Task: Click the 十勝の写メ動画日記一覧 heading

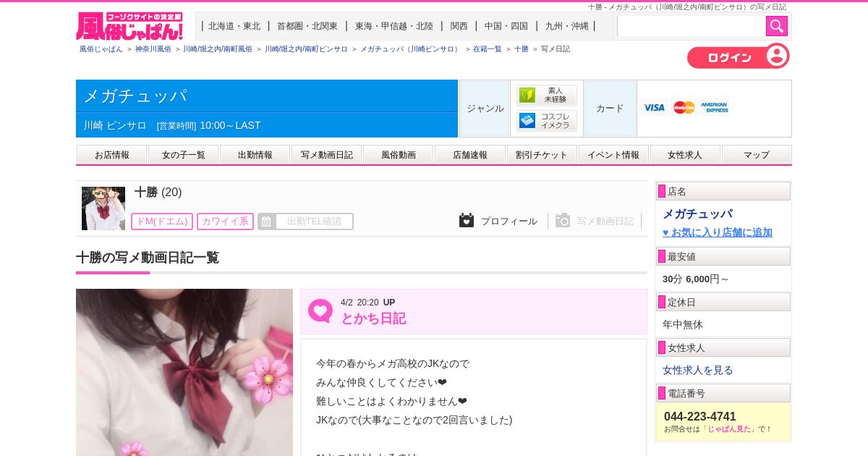Action: pos(148,258)
